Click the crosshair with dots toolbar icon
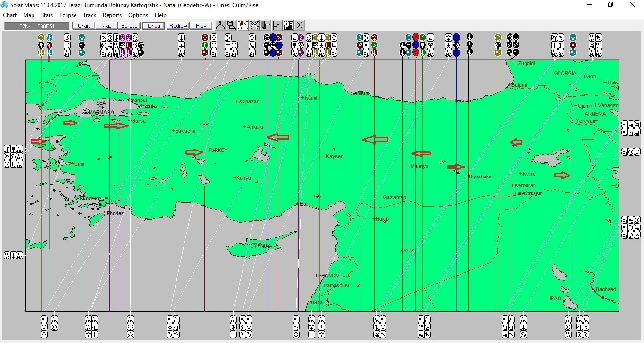 pyautogui.click(x=277, y=25)
